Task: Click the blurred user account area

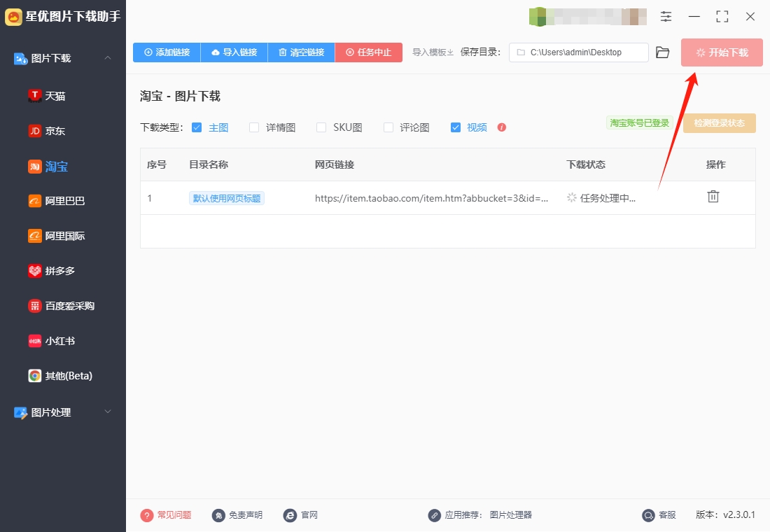Action: click(x=588, y=17)
